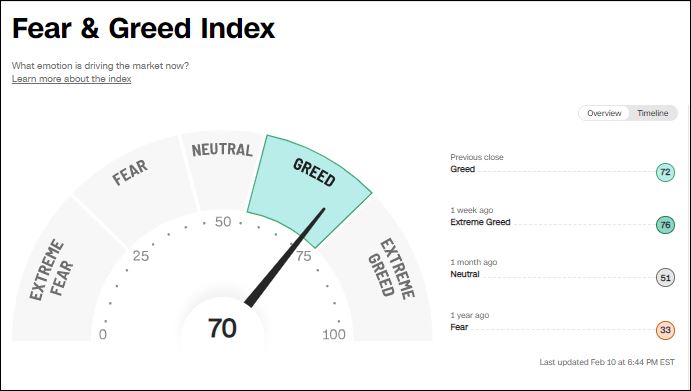Viewport: 691px width, 391px height.
Task: Click the black gauge needle
Action: click(x=285, y=257)
